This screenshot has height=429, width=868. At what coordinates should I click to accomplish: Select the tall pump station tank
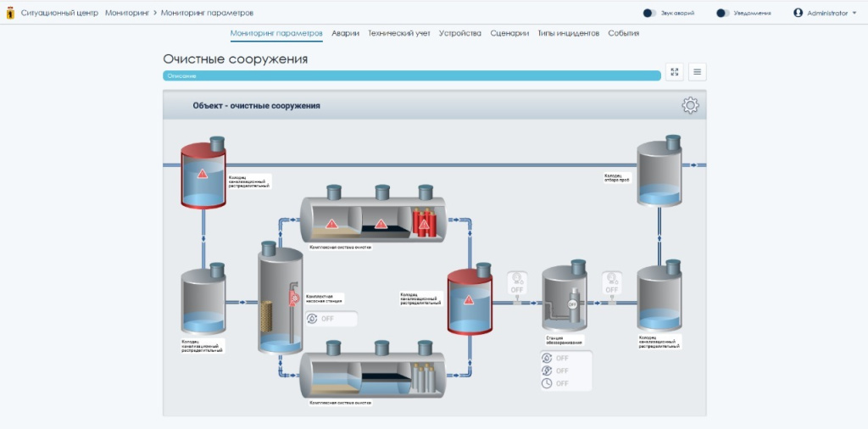coord(280,299)
